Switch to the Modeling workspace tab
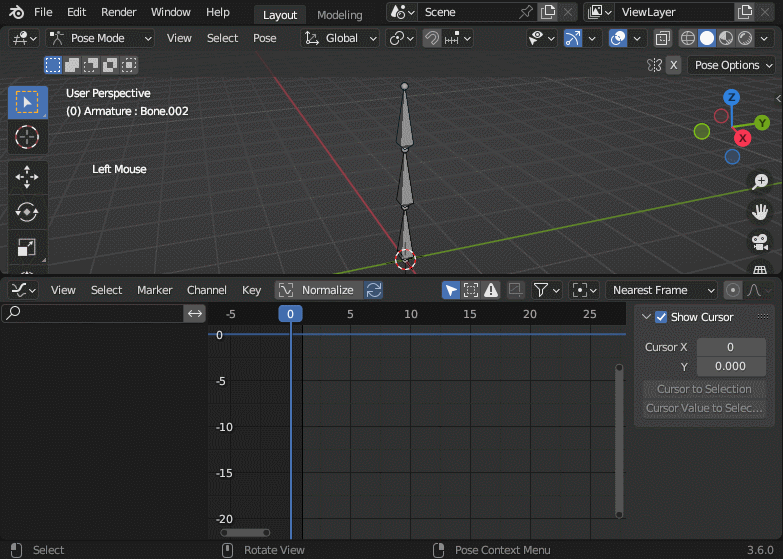This screenshot has width=783, height=559. click(x=339, y=15)
